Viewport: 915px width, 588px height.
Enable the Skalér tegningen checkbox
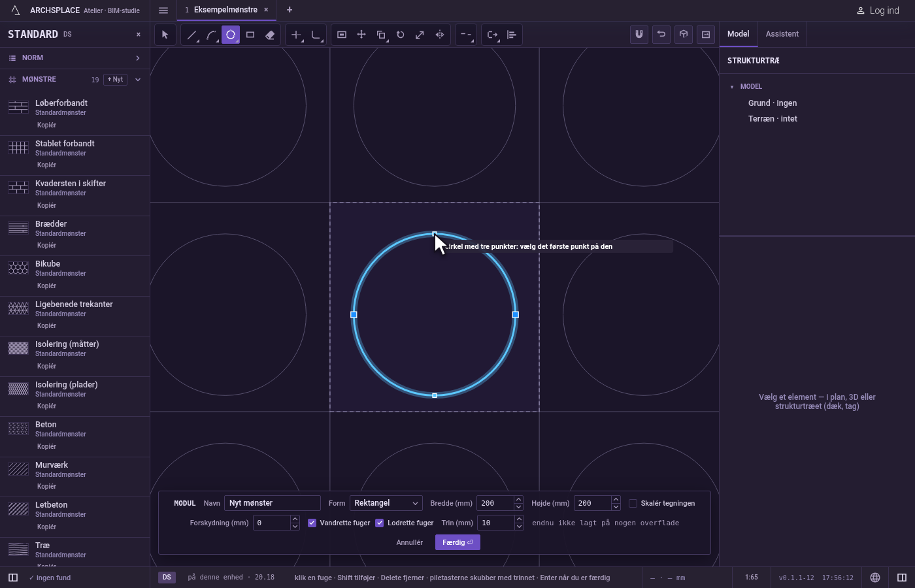pos(633,503)
